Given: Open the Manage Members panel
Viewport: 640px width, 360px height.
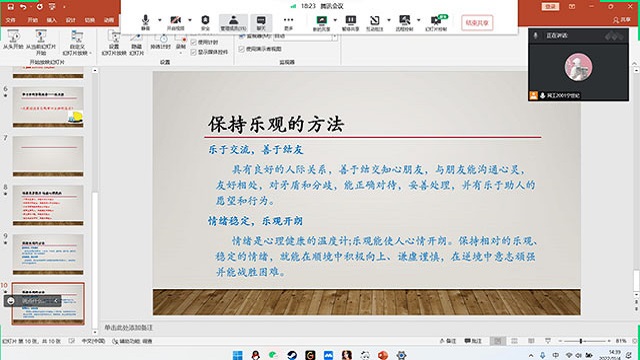Looking at the screenshot, I should click(x=233, y=22).
